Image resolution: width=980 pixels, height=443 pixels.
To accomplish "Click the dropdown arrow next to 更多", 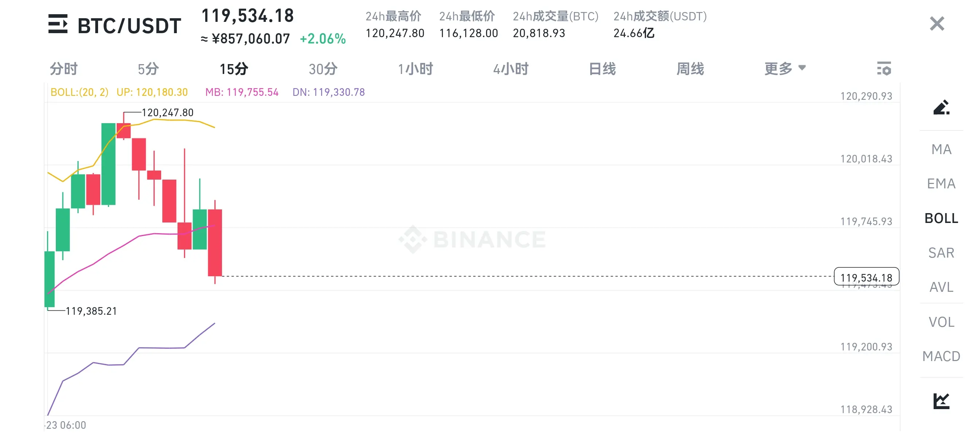I will coord(802,68).
